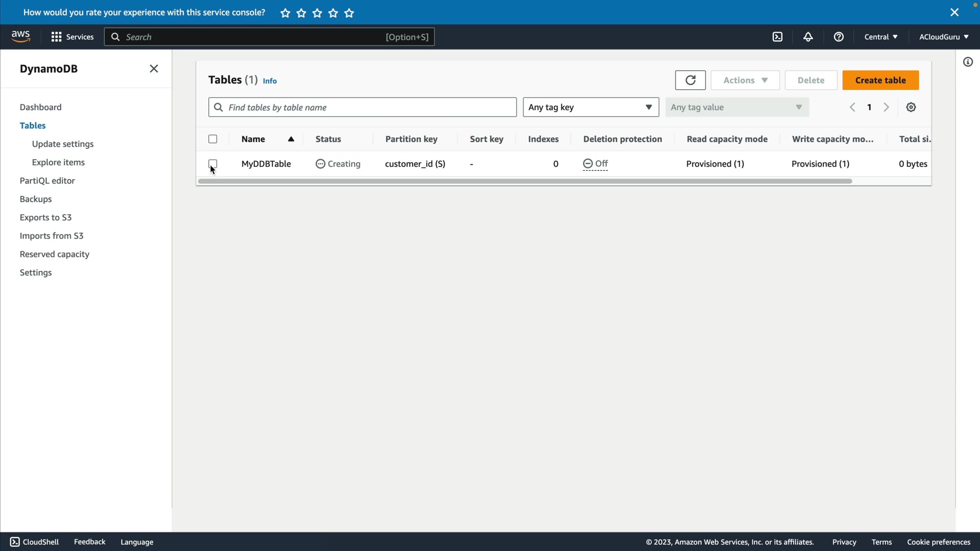Screen dimensions: 980x551
Task: Open the notifications bell icon
Action: point(808,37)
